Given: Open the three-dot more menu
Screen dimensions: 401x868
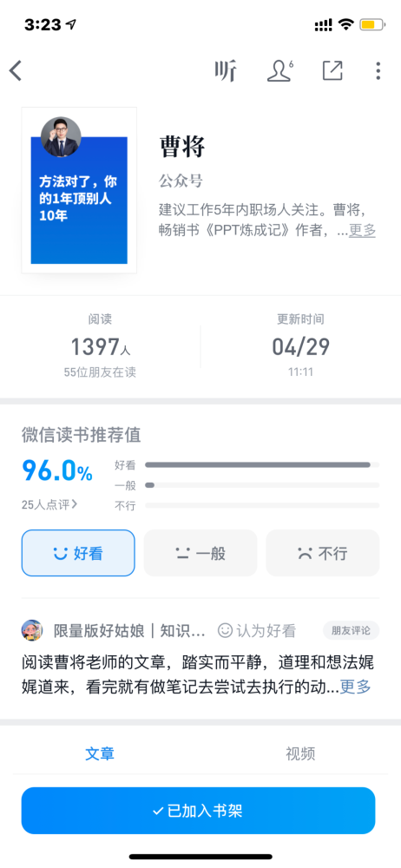Looking at the screenshot, I should click(378, 71).
